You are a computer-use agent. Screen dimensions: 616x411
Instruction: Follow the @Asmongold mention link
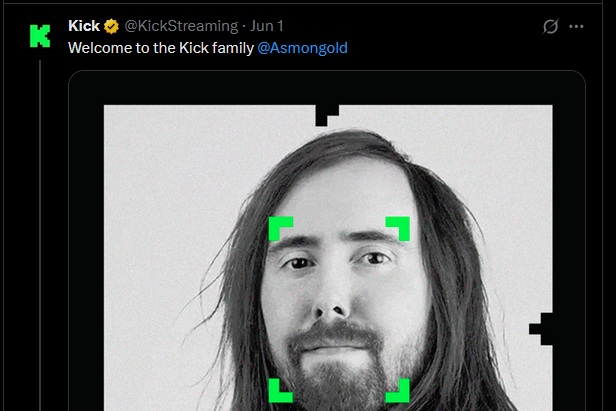coord(302,48)
